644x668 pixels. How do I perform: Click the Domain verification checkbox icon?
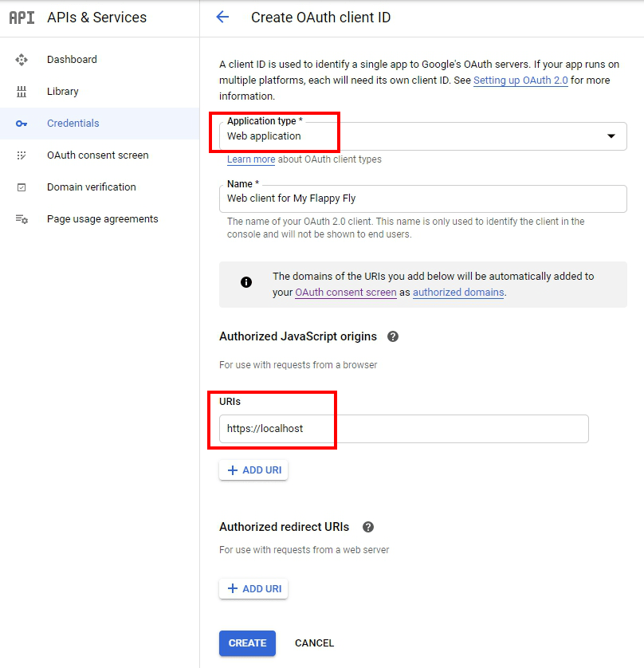coord(22,187)
